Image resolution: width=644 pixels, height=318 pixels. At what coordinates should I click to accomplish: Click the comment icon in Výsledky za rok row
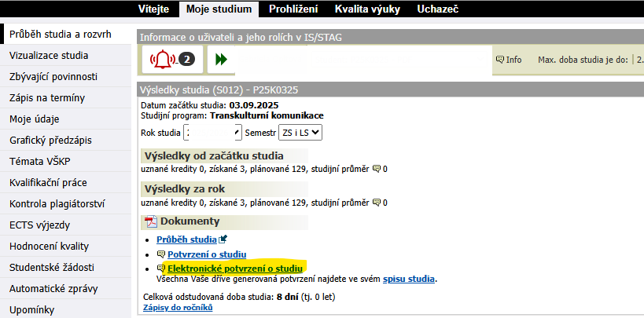(x=376, y=203)
